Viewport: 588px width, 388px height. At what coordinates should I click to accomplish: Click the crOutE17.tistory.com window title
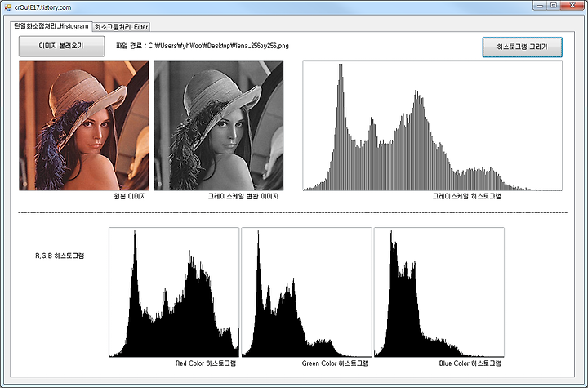click(x=42, y=7)
